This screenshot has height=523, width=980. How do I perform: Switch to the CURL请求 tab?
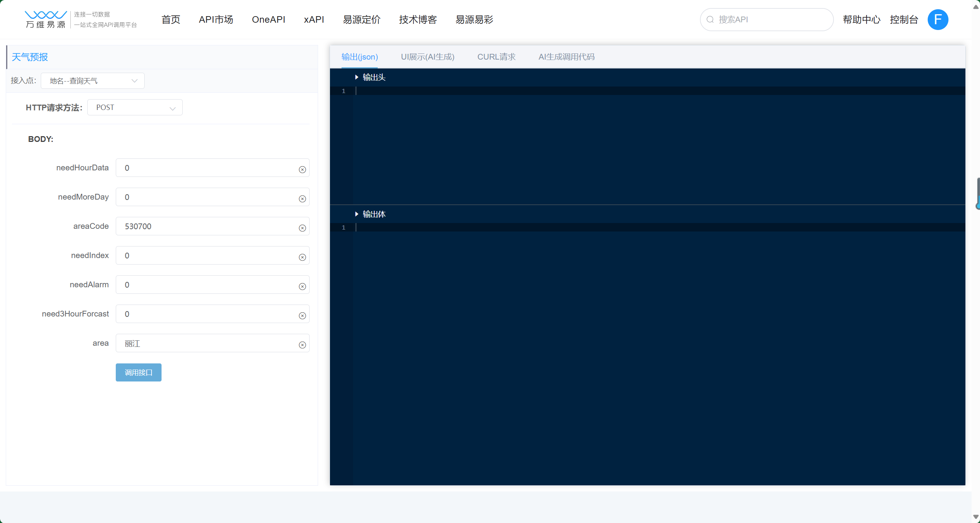496,57
